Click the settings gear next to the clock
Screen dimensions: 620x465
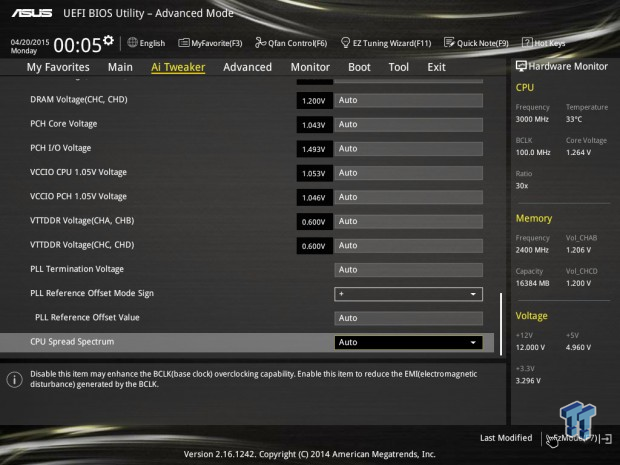coord(108,40)
